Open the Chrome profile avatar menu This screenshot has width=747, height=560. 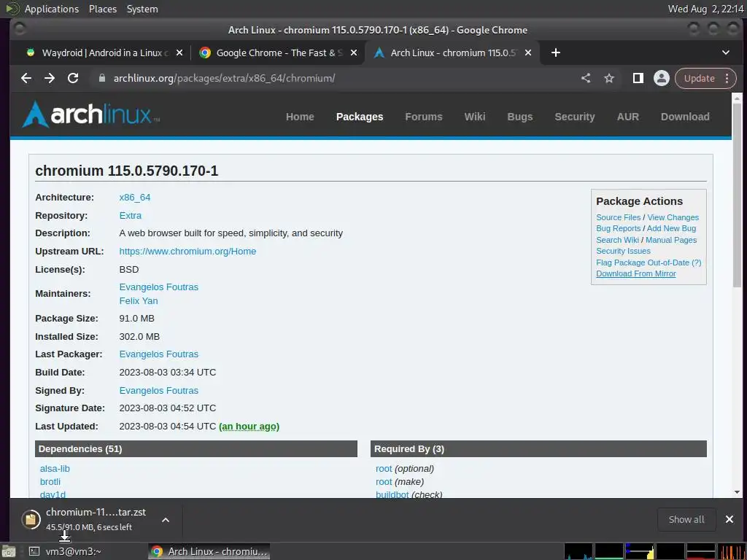point(661,78)
